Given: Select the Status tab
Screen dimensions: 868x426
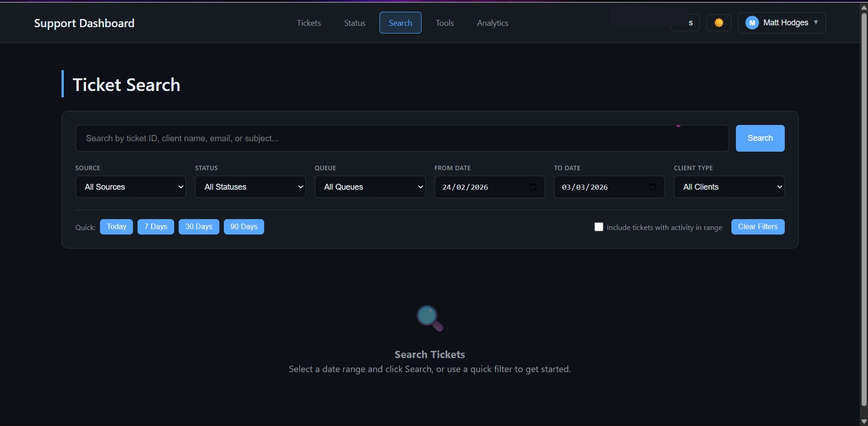Looking at the screenshot, I should click(355, 23).
